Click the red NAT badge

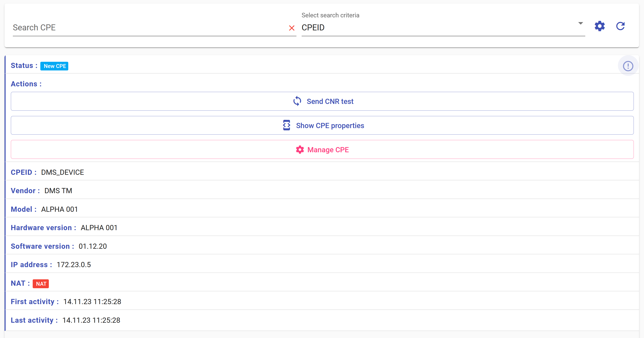[x=41, y=284]
